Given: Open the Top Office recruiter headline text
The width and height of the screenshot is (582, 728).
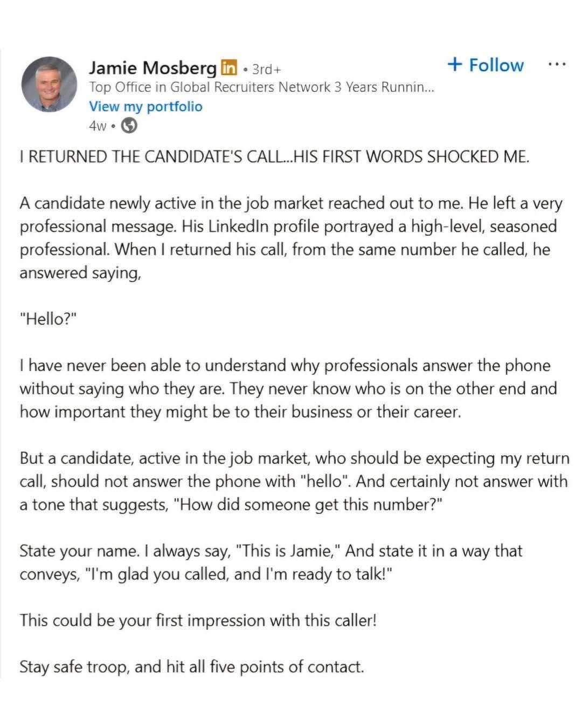Looking at the screenshot, I should (x=253, y=87).
